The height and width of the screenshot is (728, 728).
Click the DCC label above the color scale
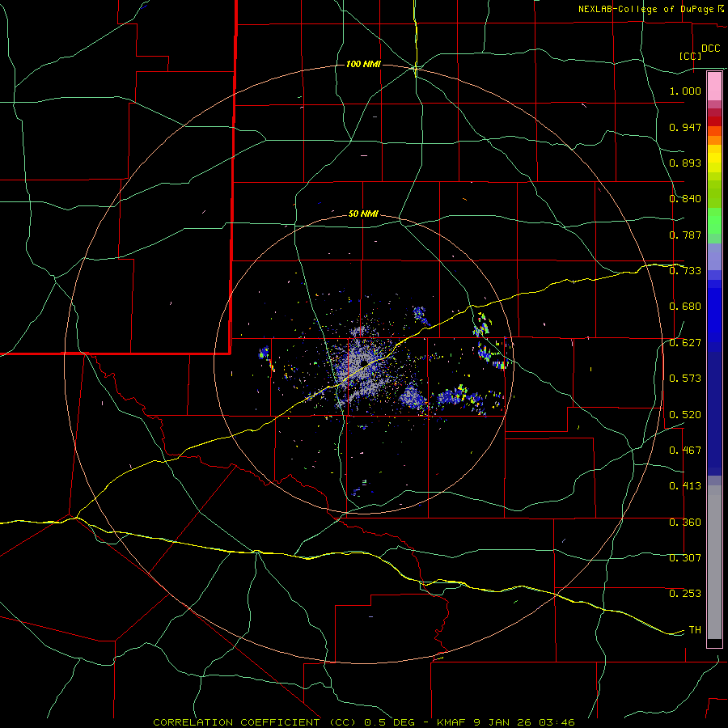click(710, 49)
